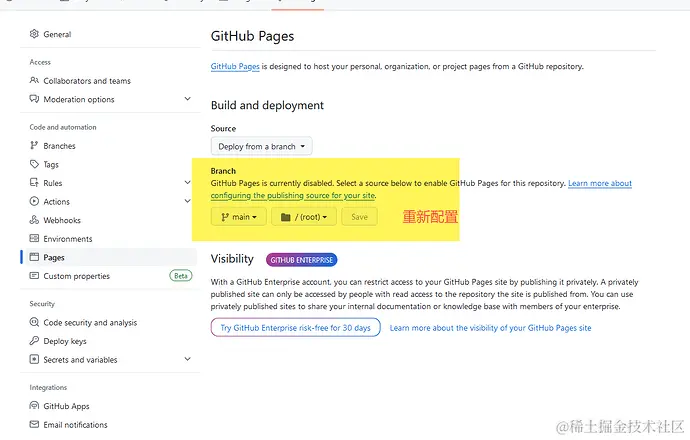Open the / (root) folder dropdown
The image size is (690, 440).
click(x=304, y=217)
